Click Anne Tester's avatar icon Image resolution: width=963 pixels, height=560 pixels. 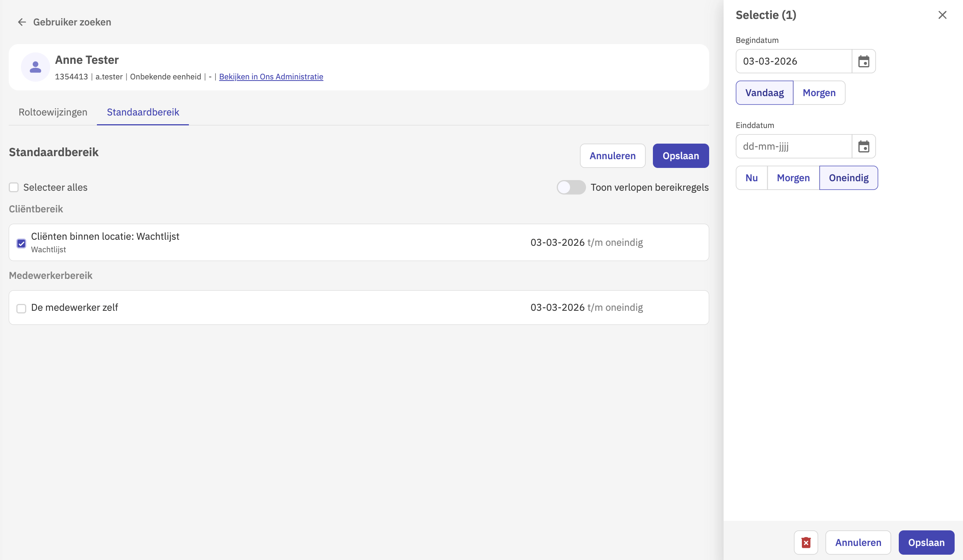pos(35,67)
